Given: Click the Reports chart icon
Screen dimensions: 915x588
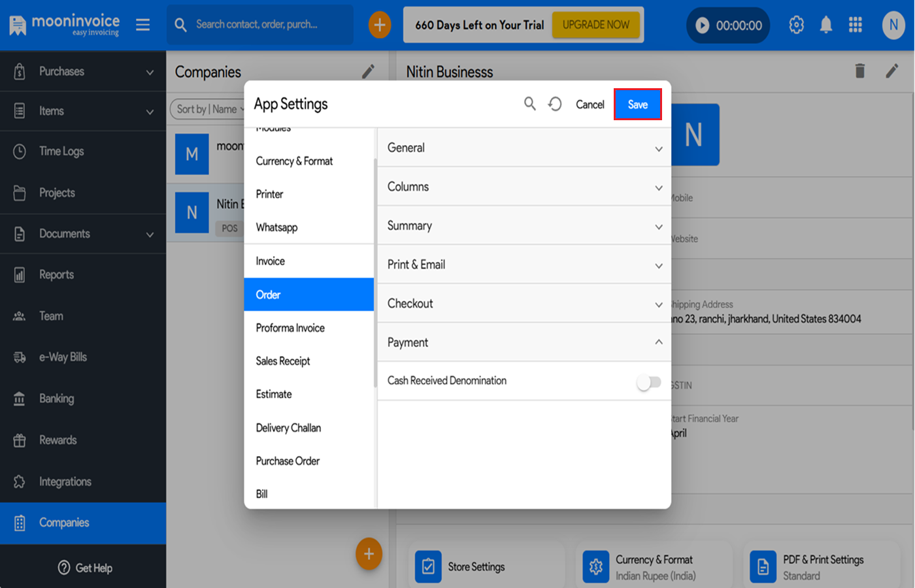Looking at the screenshot, I should click(20, 275).
